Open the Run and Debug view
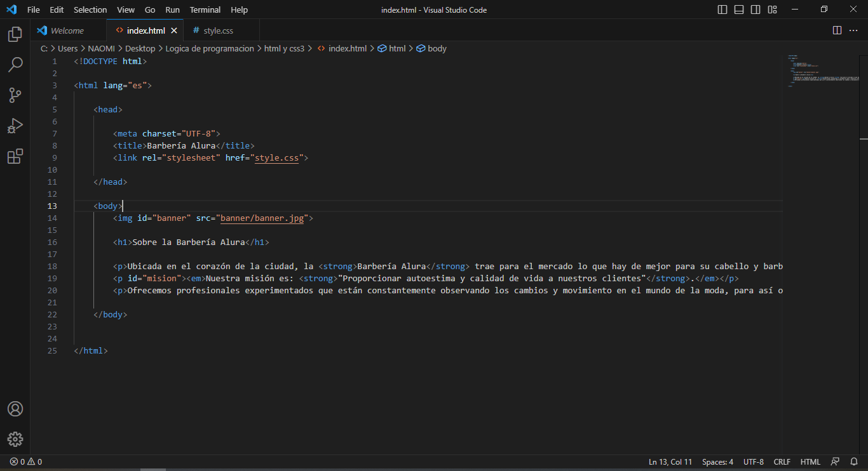Image resolution: width=868 pixels, height=471 pixels. point(15,126)
